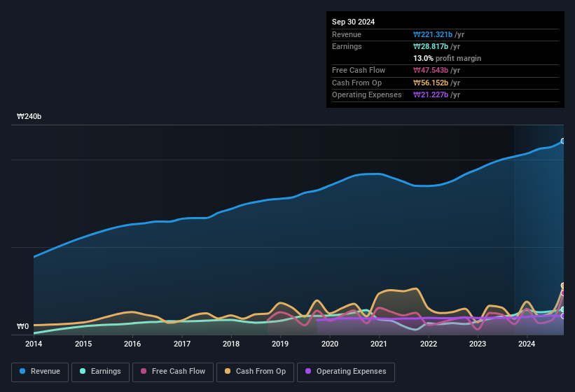Image resolution: width=575 pixels, height=392 pixels.
Task: Click the 2017 x-axis label
Action: point(182,344)
